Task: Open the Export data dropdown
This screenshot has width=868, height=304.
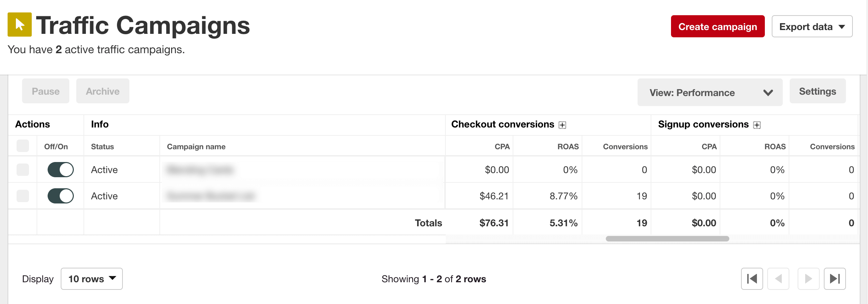Action: click(812, 27)
